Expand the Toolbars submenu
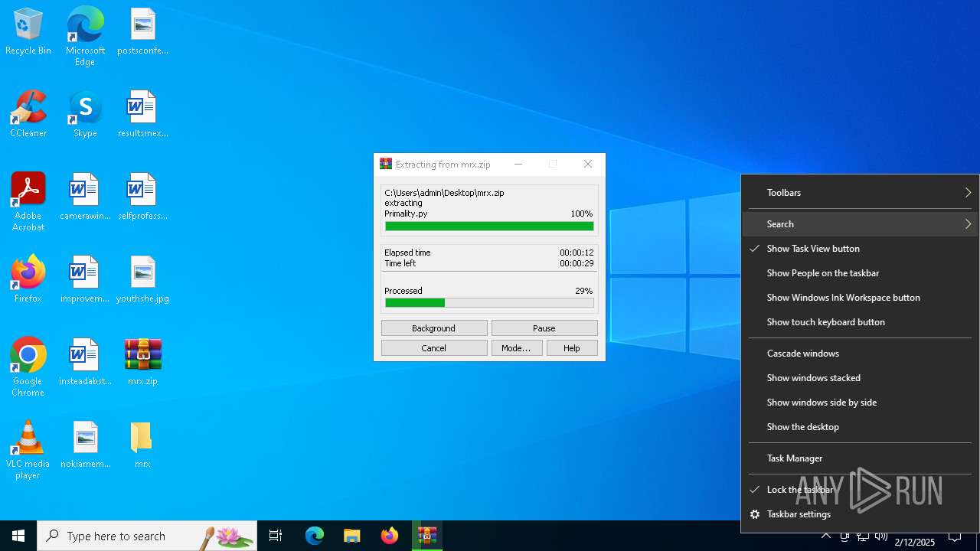This screenshot has width=980, height=551. point(860,193)
